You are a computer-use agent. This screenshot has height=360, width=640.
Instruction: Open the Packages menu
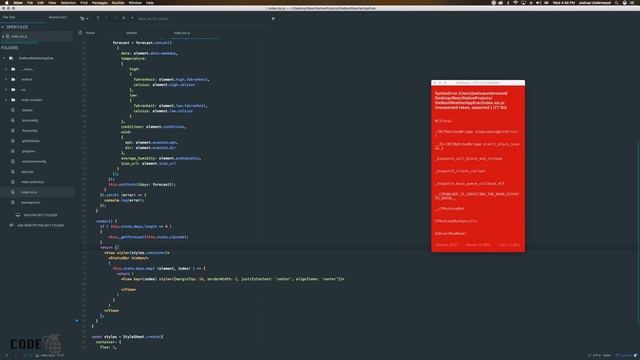click(x=100, y=2)
